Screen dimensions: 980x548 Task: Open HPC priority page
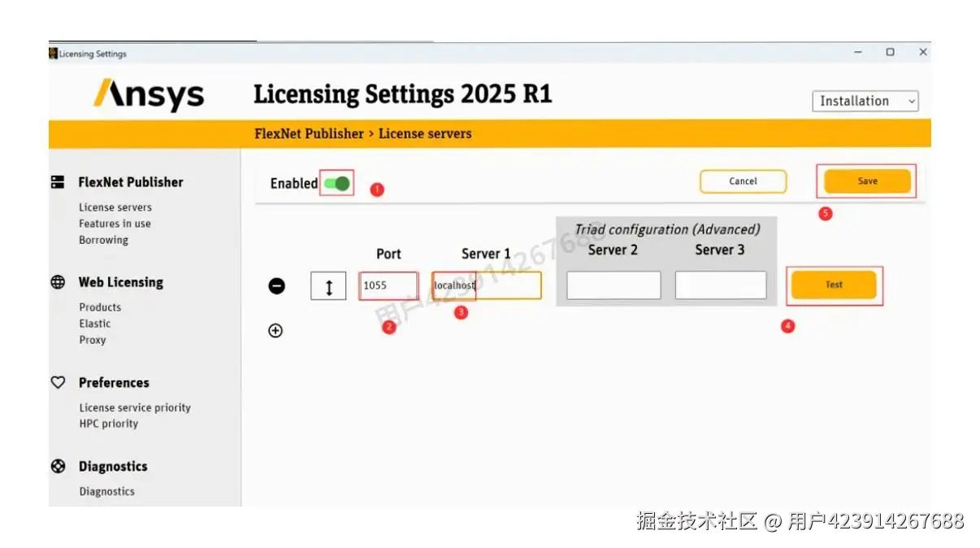pos(109,424)
